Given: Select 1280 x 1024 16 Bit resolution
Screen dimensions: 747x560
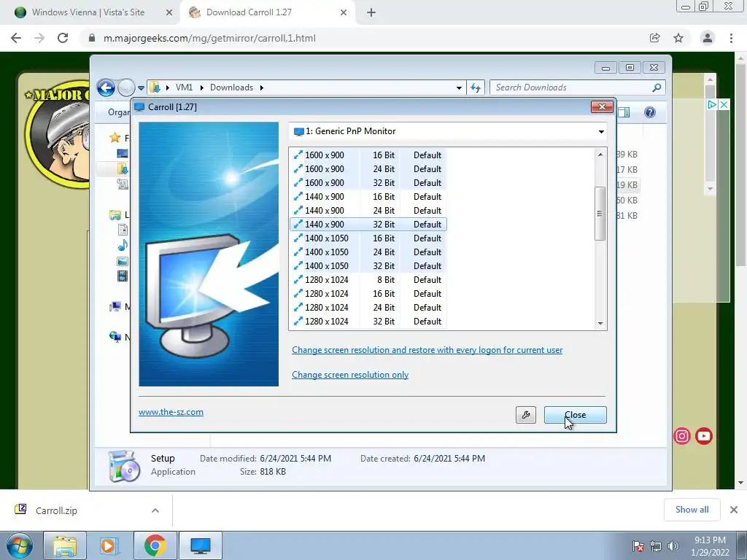Looking at the screenshot, I should (368, 293).
